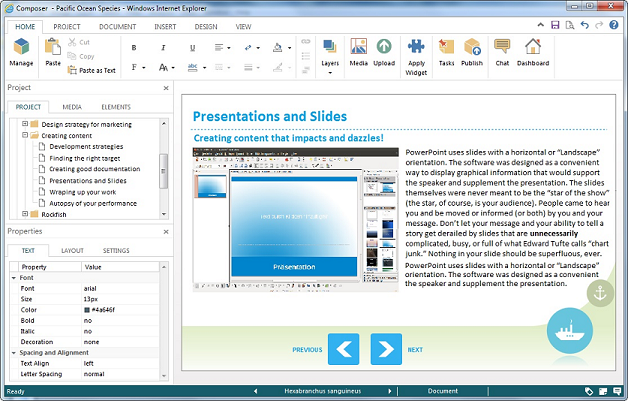The height and width of the screenshot is (401, 628).
Task: Click the Upload arrow icon
Action: [x=384, y=46]
